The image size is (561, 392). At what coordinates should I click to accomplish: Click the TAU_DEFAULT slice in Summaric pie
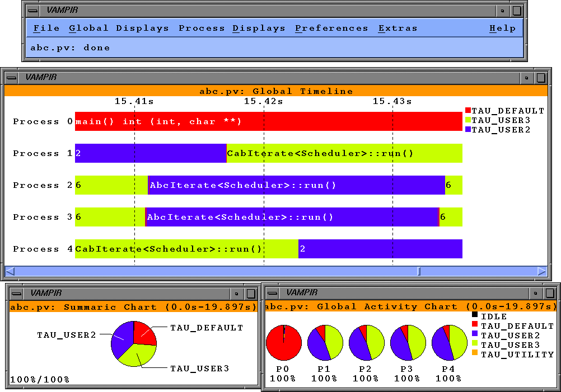[x=144, y=333]
